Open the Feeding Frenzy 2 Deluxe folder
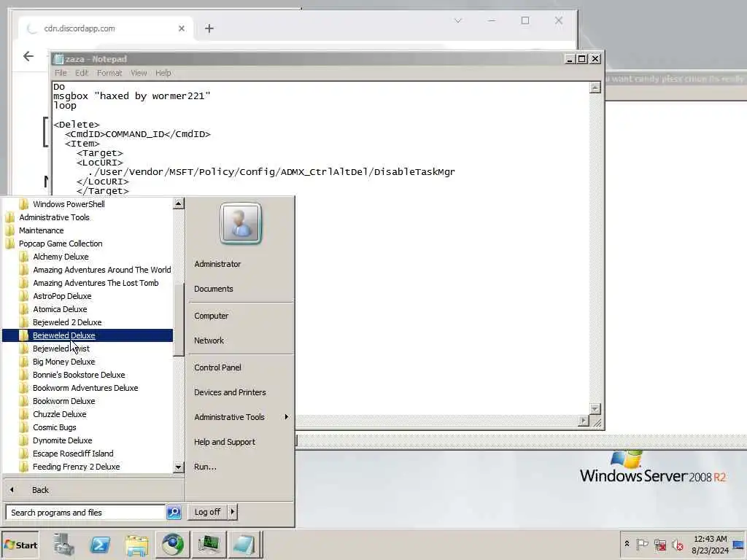Image resolution: width=747 pixels, height=560 pixels. [76, 467]
